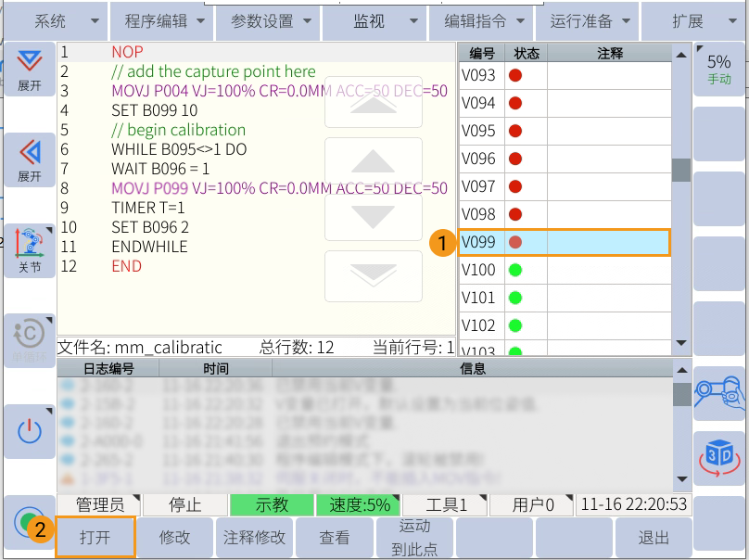The height and width of the screenshot is (560, 749).
Task: Open the 编辑指令 dropdown menu
Action: [480, 21]
